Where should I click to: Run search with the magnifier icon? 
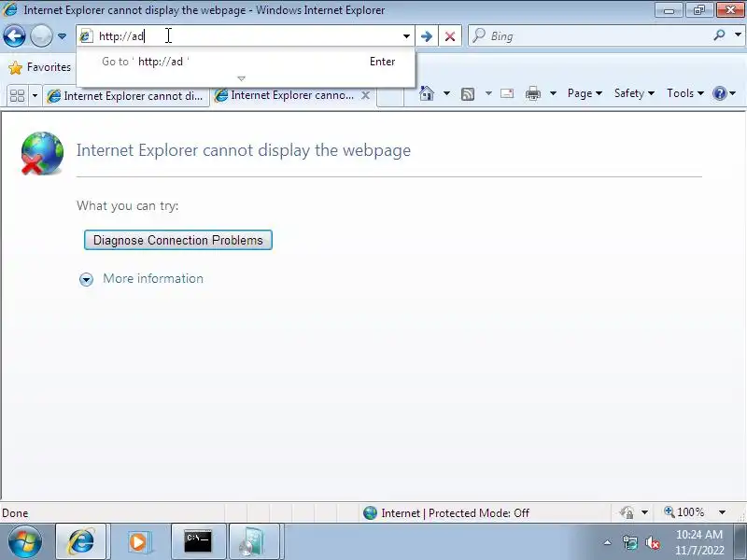tap(719, 35)
